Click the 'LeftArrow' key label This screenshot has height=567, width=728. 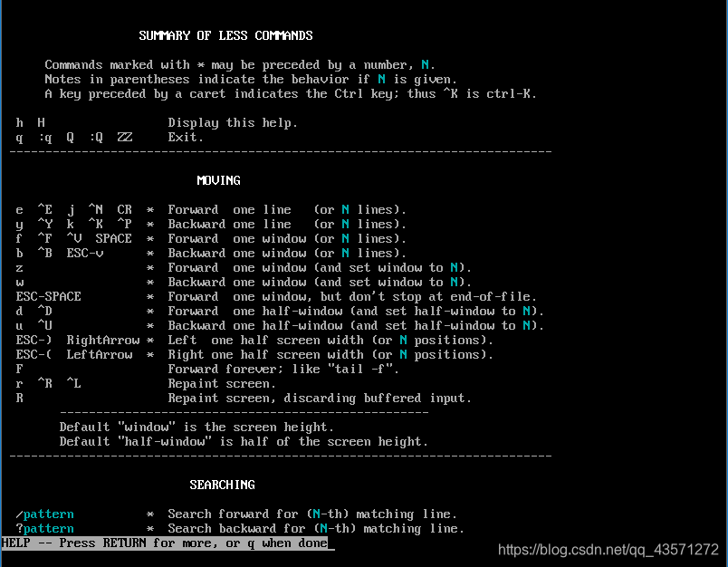100,355
